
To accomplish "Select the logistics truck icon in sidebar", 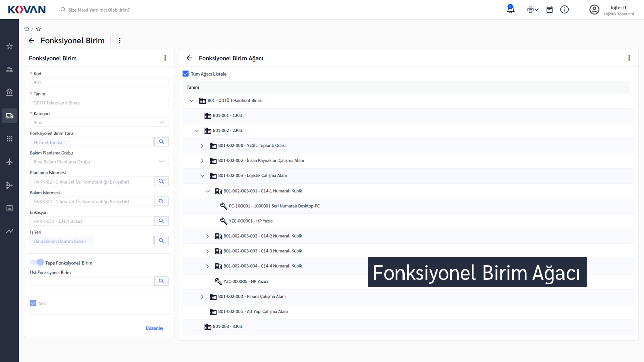I will click(9, 116).
